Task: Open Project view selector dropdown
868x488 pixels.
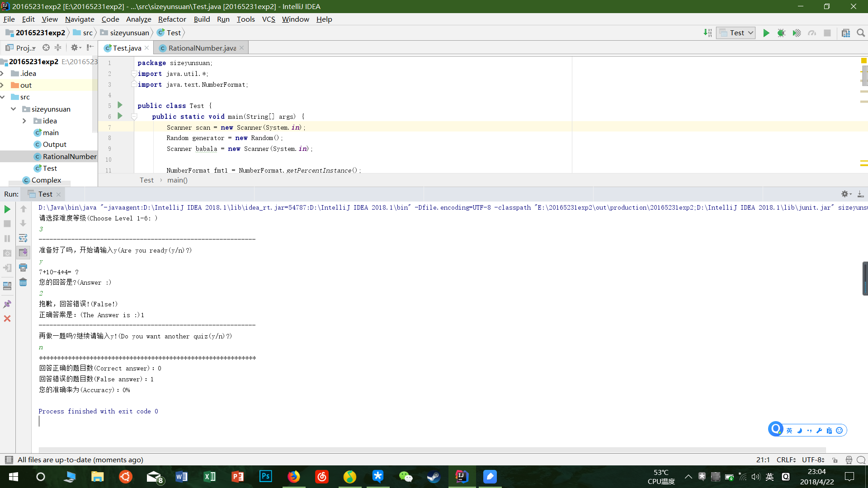Action: 21,47
